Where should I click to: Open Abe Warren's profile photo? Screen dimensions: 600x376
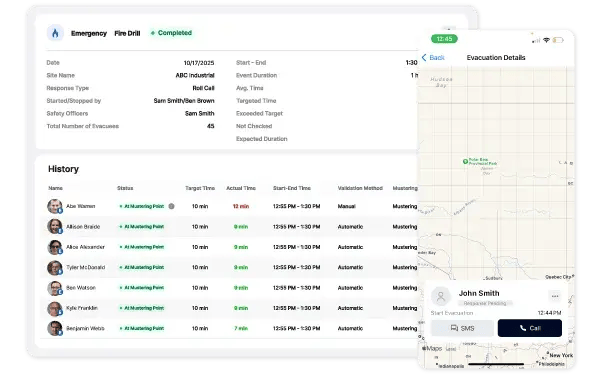55,206
